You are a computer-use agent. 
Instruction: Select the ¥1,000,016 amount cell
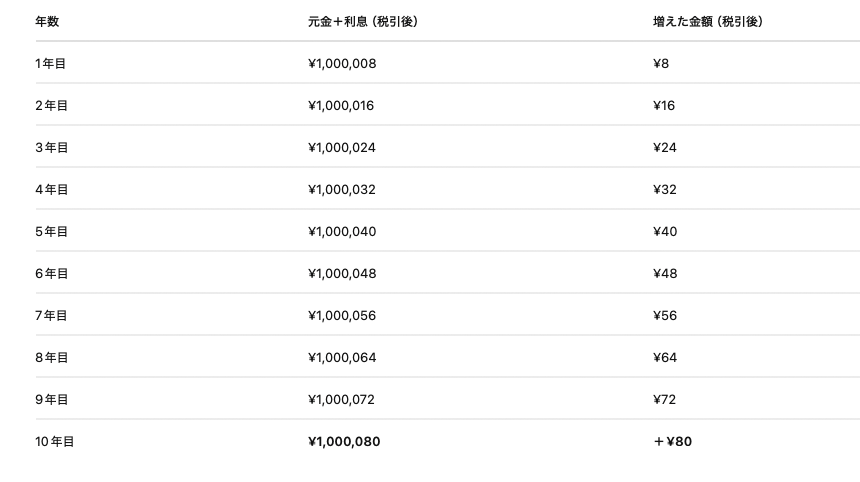coord(342,106)
